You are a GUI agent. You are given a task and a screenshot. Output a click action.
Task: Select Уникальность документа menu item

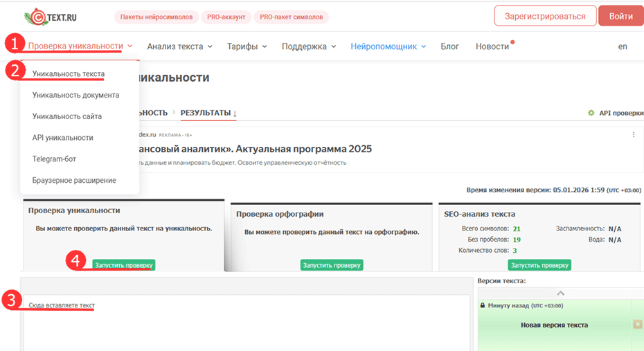[75, 96]
